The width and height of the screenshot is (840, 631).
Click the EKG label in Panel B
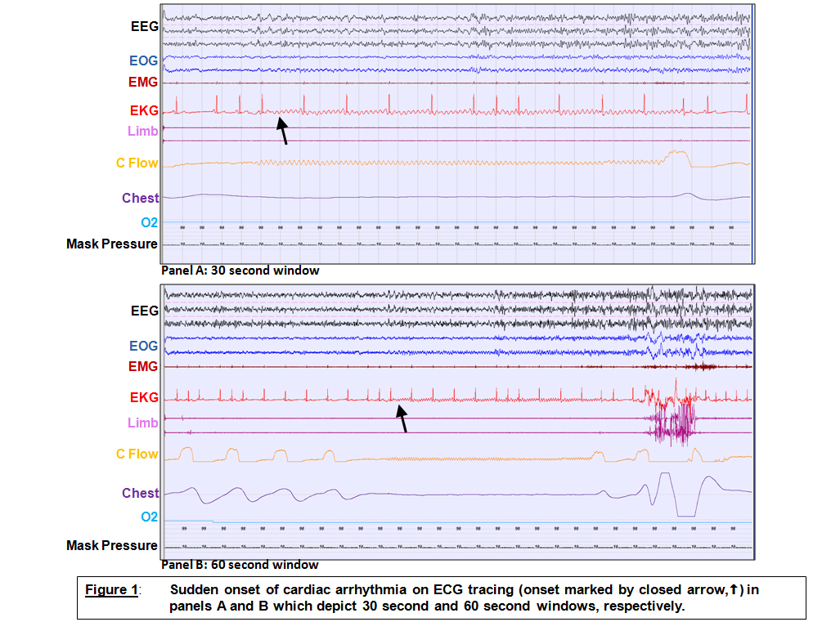(x=143, y=398)
